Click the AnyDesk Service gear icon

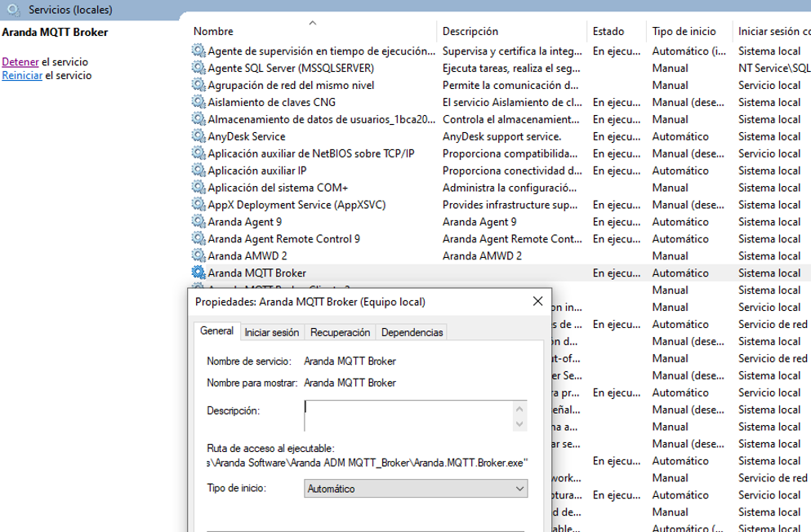tap(198, 135)
